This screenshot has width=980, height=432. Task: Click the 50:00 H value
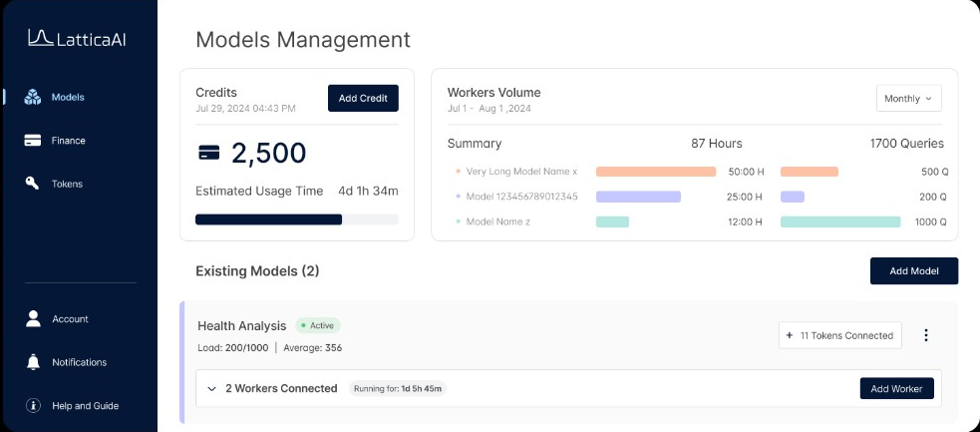(747, 172)
